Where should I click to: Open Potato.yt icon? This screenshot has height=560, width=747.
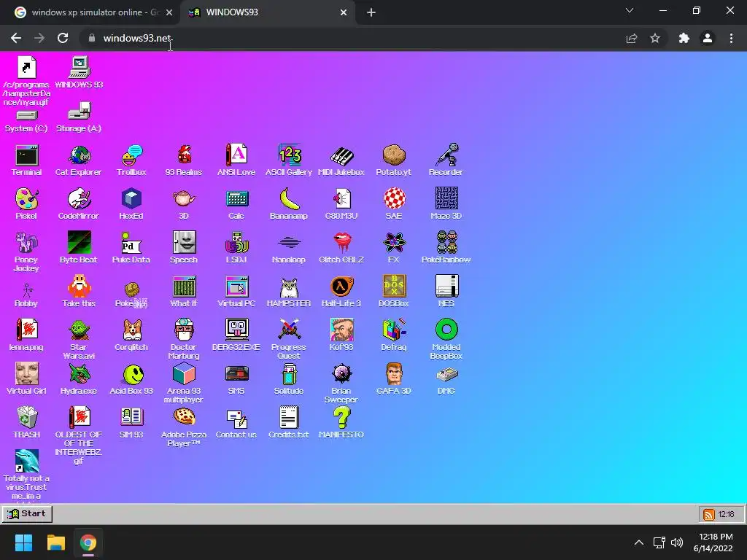pos(393,161)
